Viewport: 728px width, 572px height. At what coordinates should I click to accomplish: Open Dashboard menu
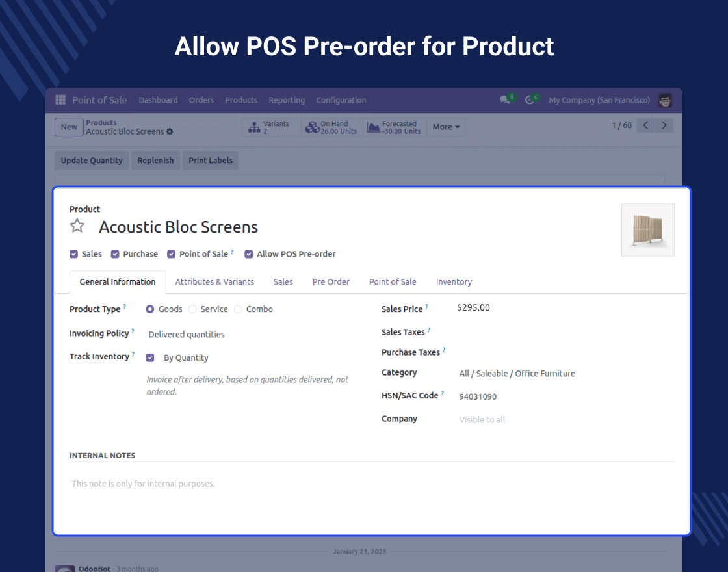pos(158,100)
